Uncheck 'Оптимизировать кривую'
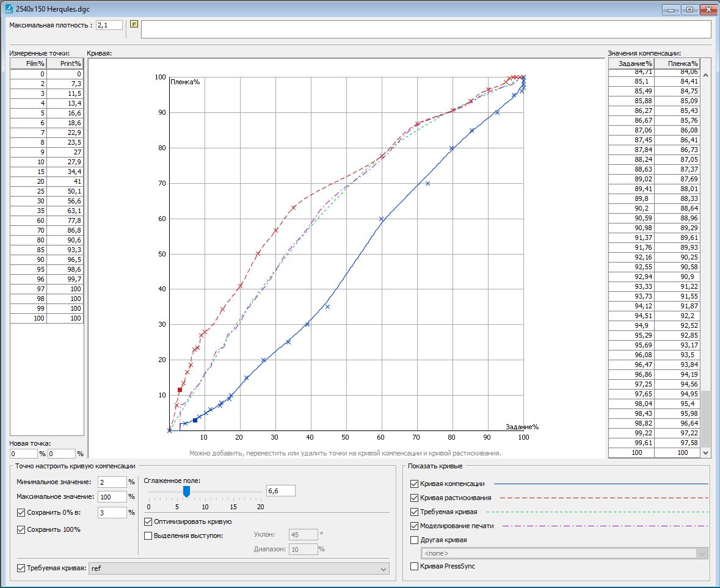This screenshot has width=720, height=588. [x=148, y=521]
